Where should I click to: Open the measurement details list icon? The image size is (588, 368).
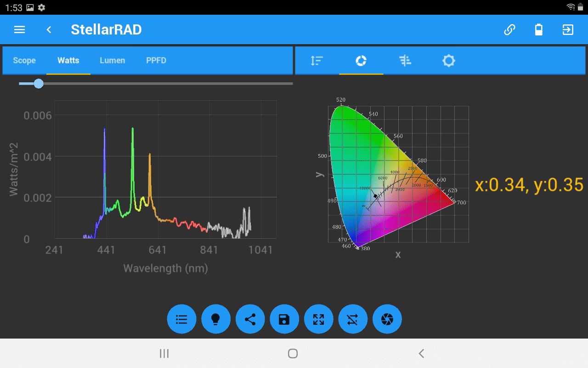(x=181, y=319)
